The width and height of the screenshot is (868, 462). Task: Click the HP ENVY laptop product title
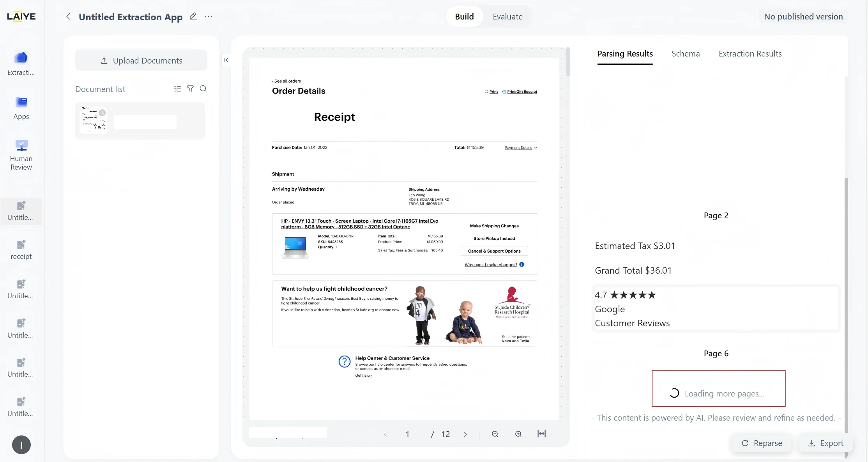click(359, 224)
